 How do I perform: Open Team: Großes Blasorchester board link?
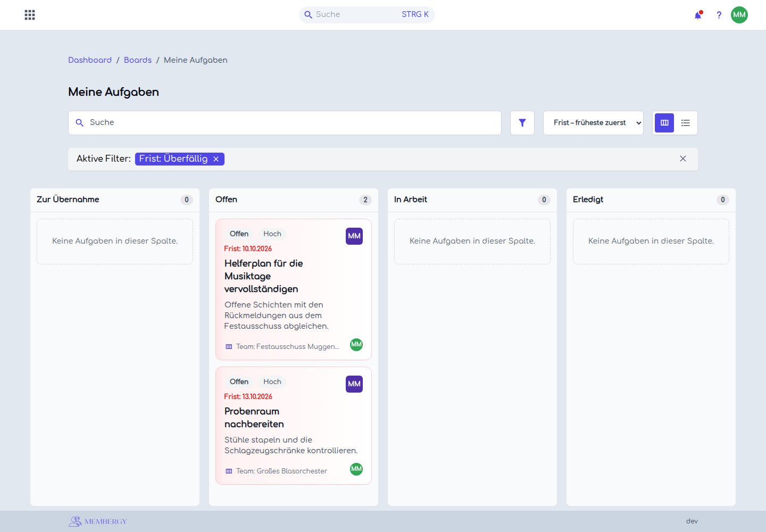[277, 471]
